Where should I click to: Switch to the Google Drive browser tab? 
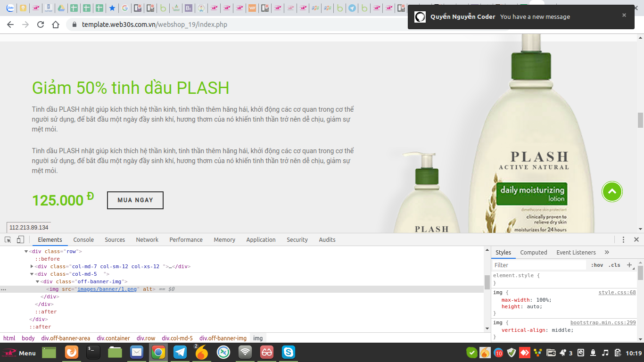(x=61, y=8)
